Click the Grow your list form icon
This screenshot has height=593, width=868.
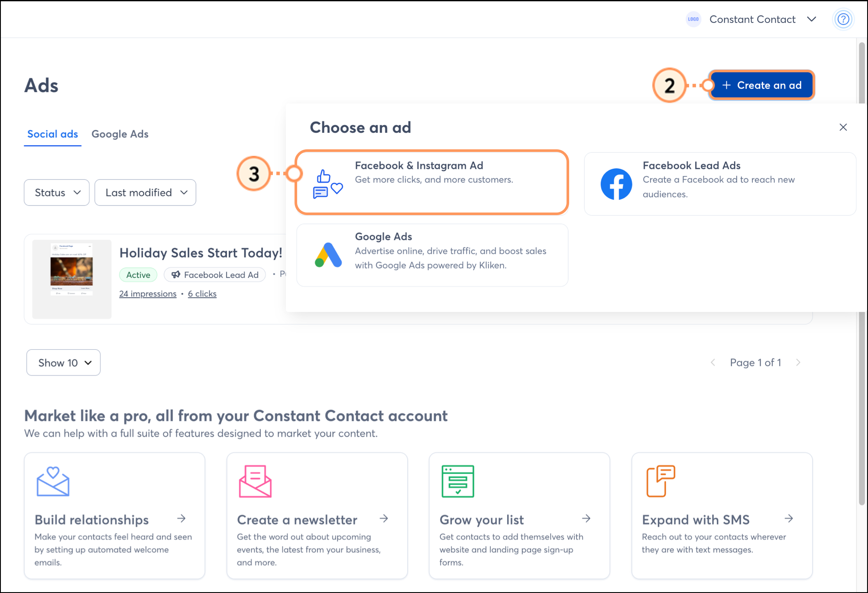(x=457, y=481)
